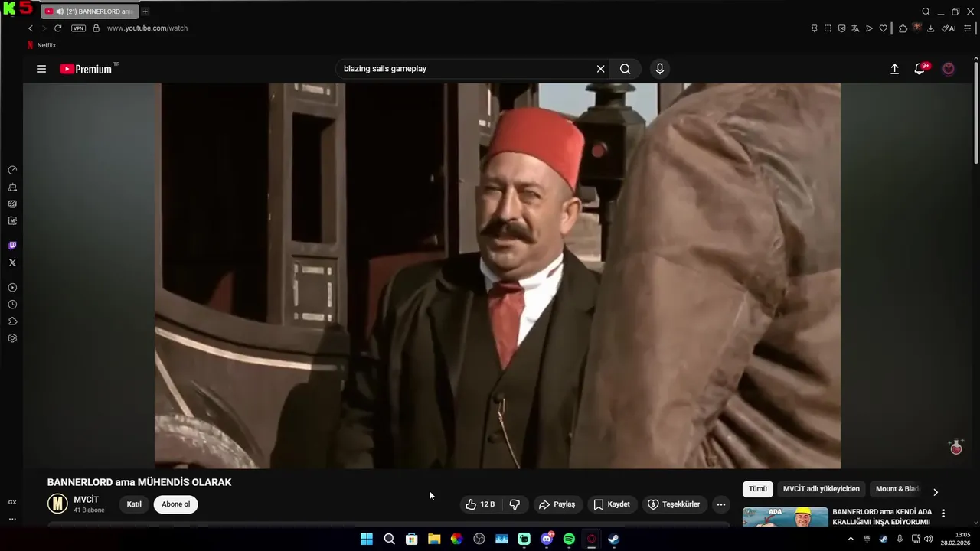980x551 pixels.
Task: Open sidebar three-dot setup menu
Action: click(12, 519)
